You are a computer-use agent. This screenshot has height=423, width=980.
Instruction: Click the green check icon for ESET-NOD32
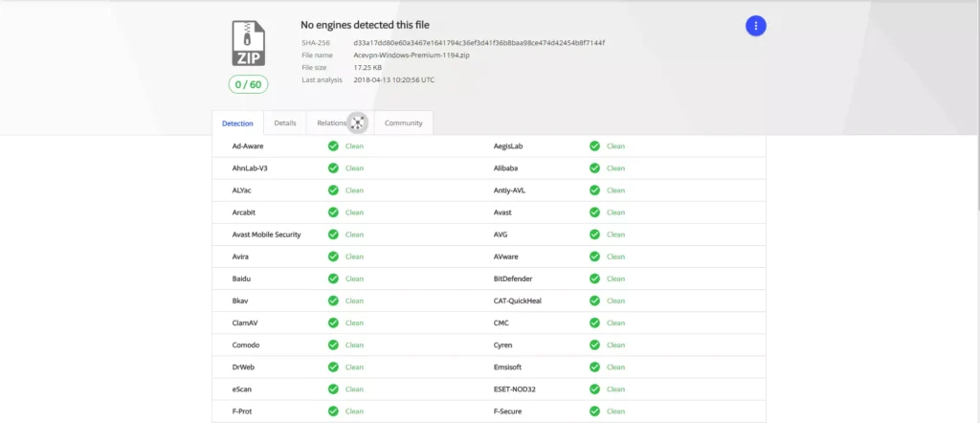point(594,390)
